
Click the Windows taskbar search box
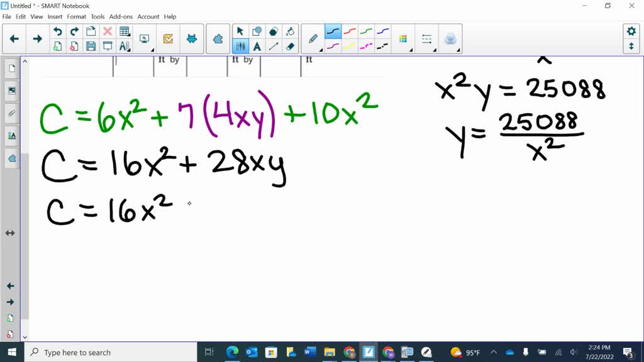[111, 352]
